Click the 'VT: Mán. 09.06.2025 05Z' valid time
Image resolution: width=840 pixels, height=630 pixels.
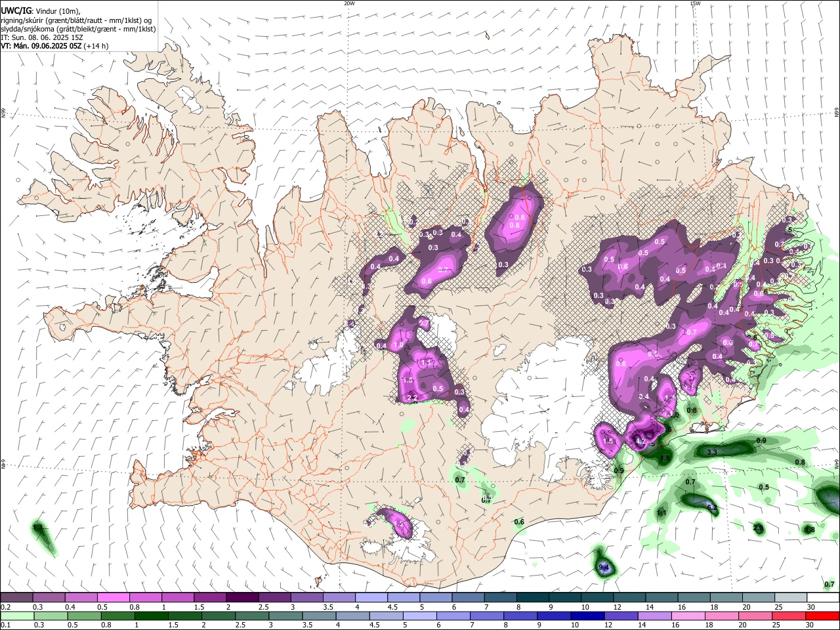click(x=41, y=46)
